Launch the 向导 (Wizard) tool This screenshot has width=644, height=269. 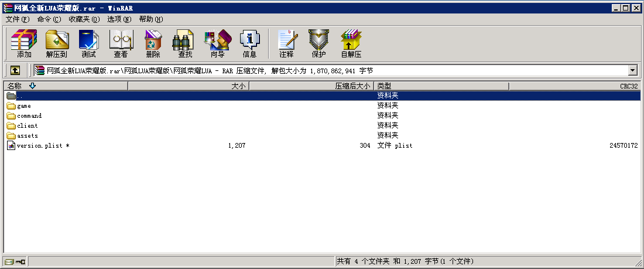click(x=217, y=43)
